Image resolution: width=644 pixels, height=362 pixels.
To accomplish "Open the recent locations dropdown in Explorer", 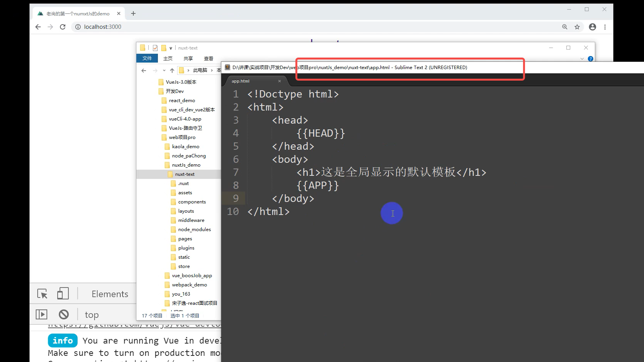I will pos(164,70).
